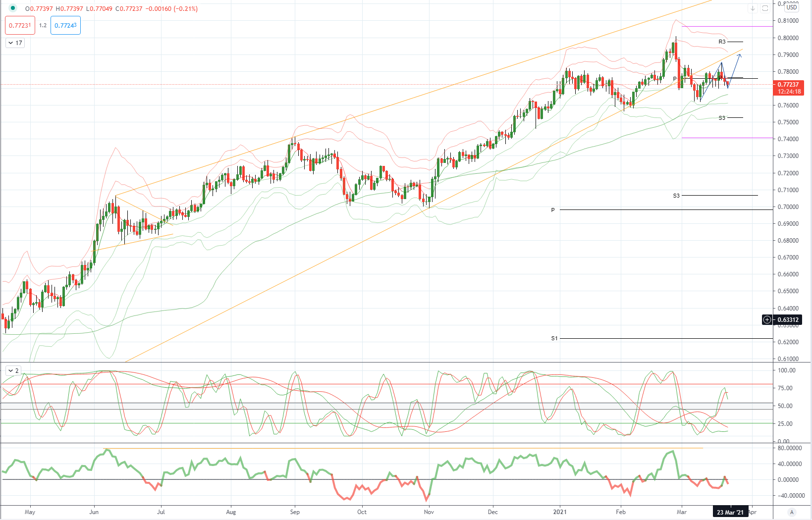
Task: Click the maximize chart pane icon
Action: [x=765, y=8]
